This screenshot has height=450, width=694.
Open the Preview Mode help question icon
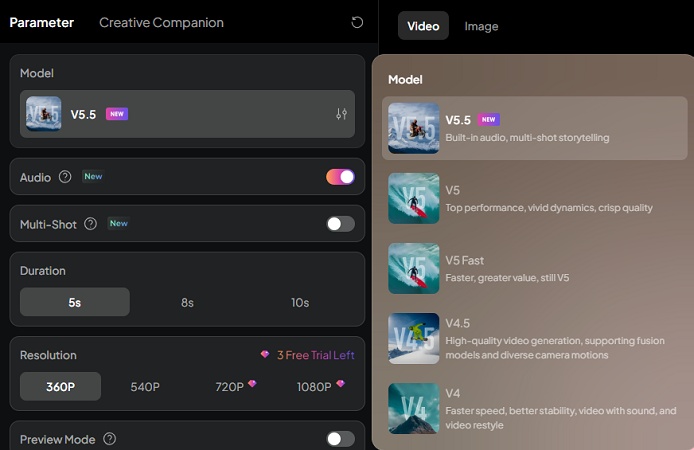point(109,439)
